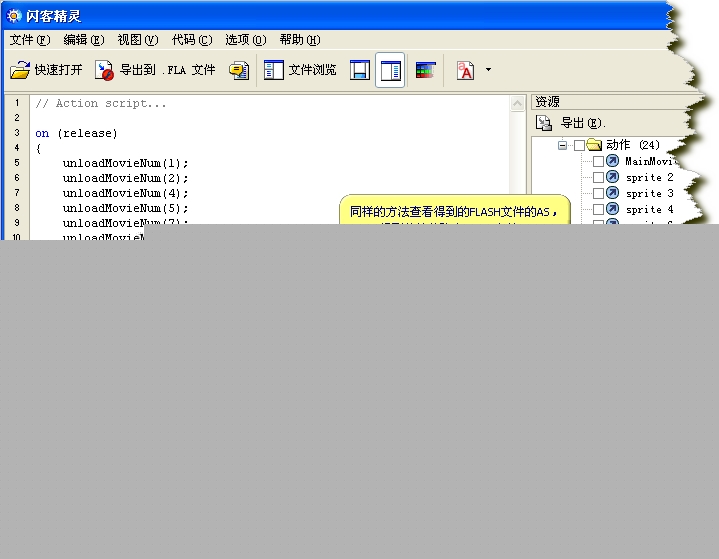The image size is (719, 559).
Task: Click the 导出到 .FLA 文件 export icon
Action: (105, 70)
